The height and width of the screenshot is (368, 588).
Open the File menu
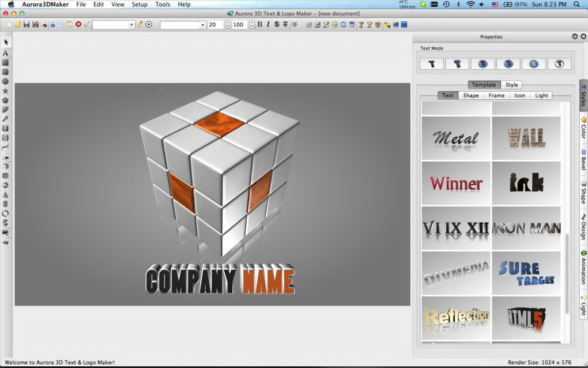click(81, 5)
